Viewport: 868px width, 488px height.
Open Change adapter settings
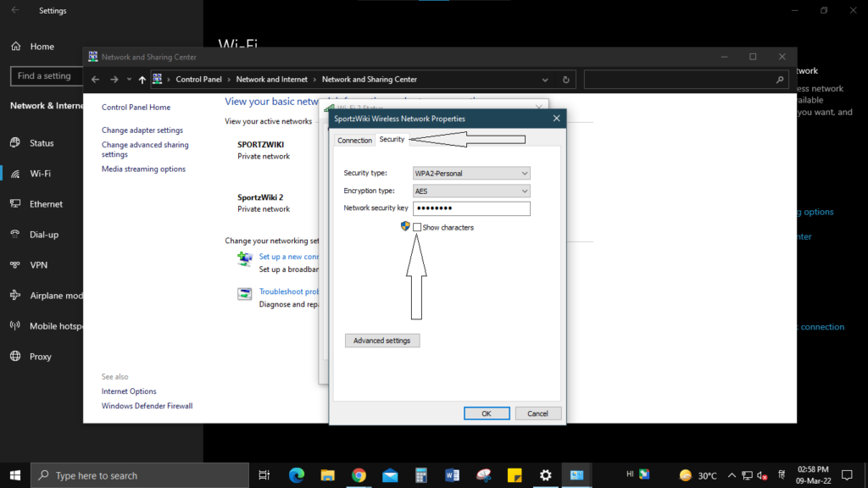[142, 130]
